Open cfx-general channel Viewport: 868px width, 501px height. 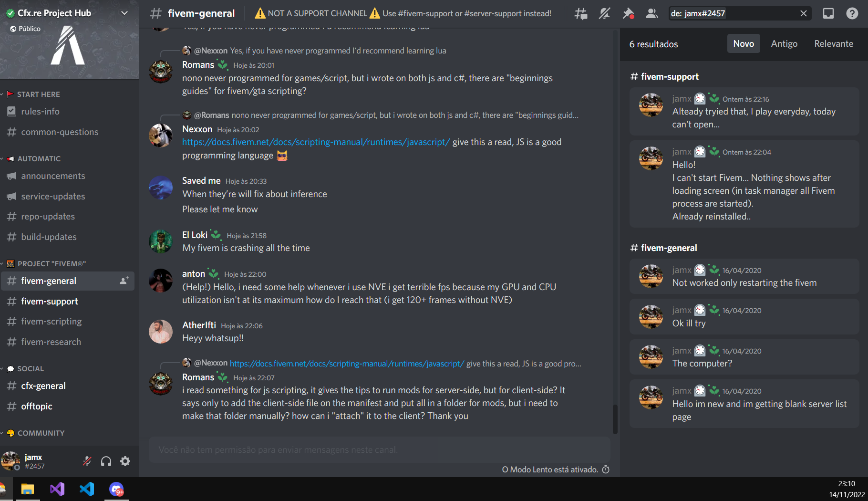tap(68, 386)
